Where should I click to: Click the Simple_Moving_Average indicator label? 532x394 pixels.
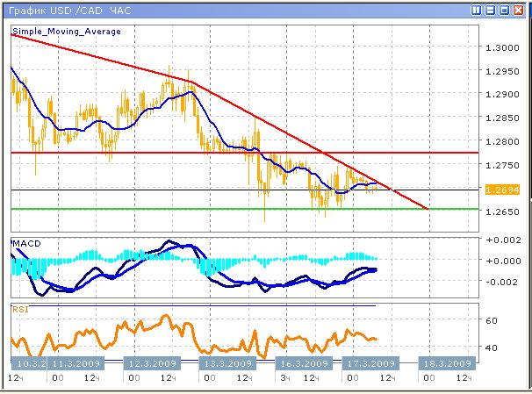[x=66, y=31]
